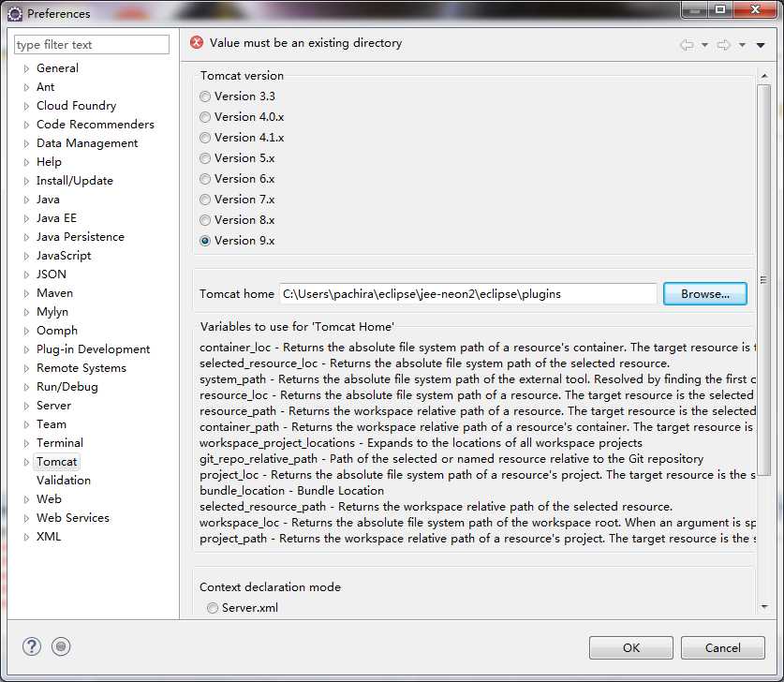Expand the General tree node
784x682 pixels.
26,68
